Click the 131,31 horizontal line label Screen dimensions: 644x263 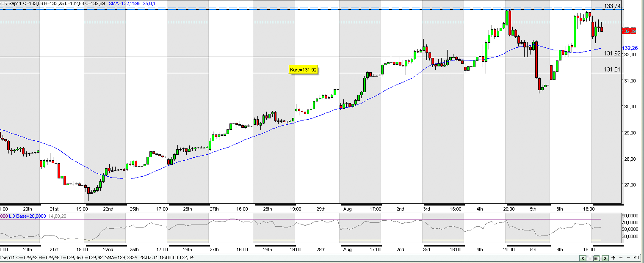612,69
